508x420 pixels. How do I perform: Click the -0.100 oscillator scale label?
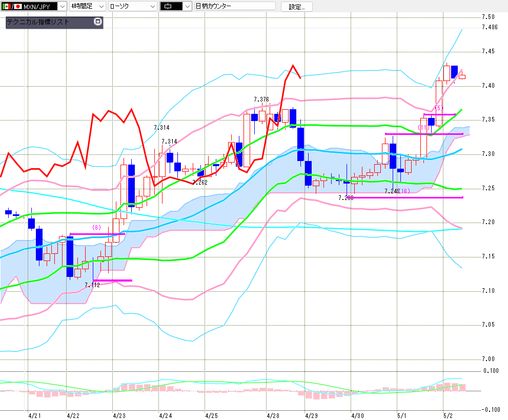[490, 410]
